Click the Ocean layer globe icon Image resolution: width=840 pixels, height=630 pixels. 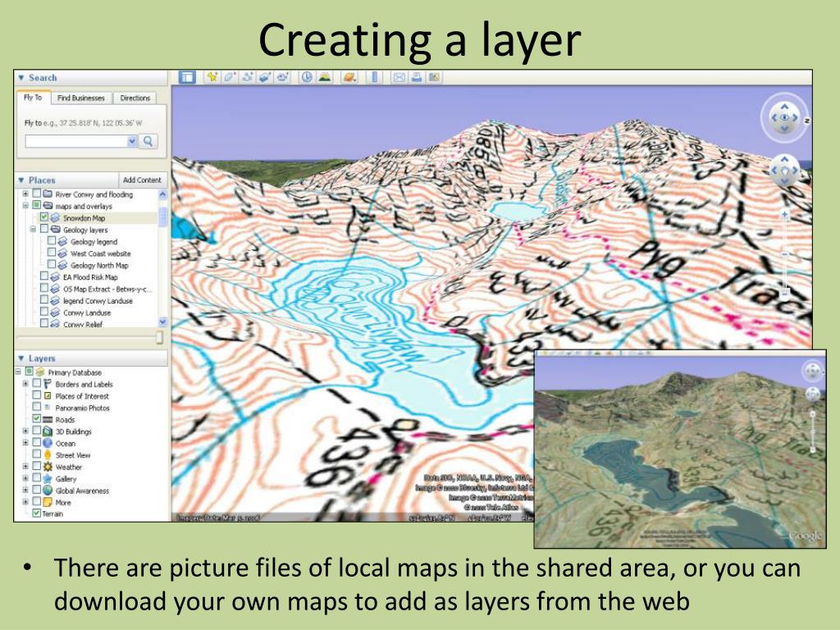point(48,443)
